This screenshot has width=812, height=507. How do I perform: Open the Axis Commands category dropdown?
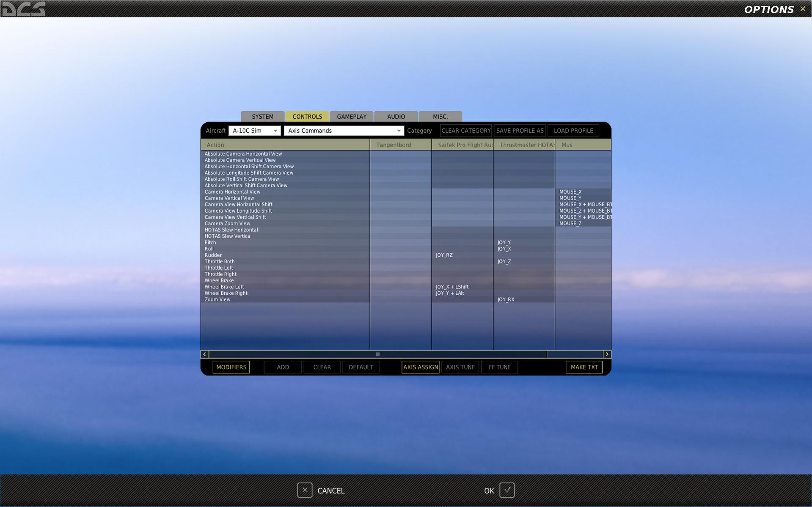click(344, 131)
